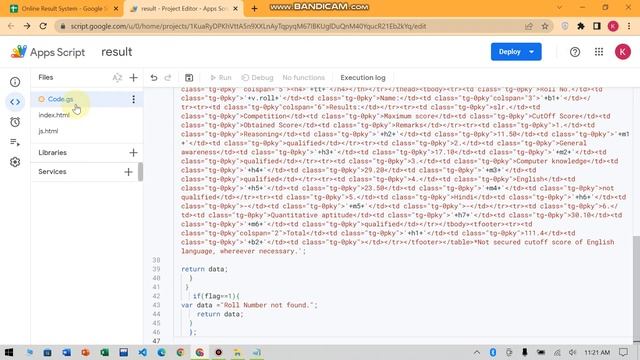The height and width of the screenshot is (360, 640).
Task: Reload the page in the browser
Action: tap(43, 26)
